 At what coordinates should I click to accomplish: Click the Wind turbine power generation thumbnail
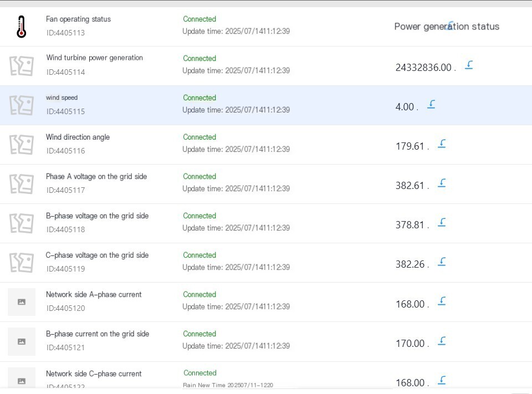tap(22, 66)
